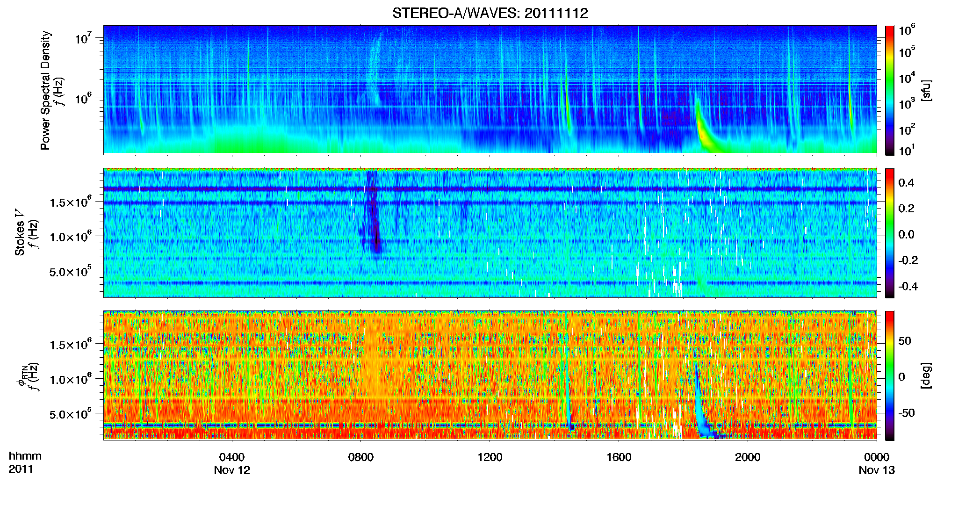Click the 1.0×10^6 tick on Stokes V panel
980x505 pixels.
(70, 237)
